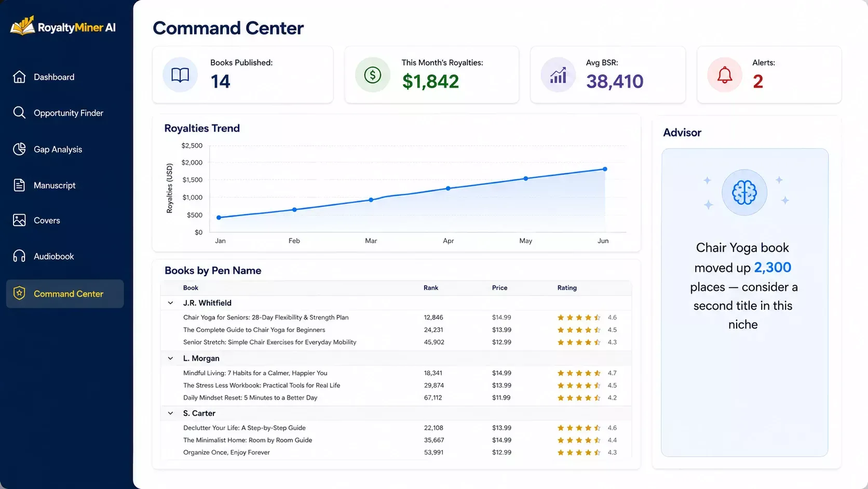Collapse the L. Morgan group
The height and width of the screenshot is (489, 868).
click(x=170, y=359)
